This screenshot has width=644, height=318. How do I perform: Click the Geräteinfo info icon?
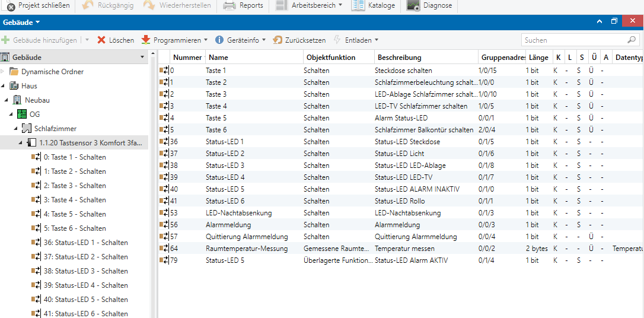[x=219, y=40]
